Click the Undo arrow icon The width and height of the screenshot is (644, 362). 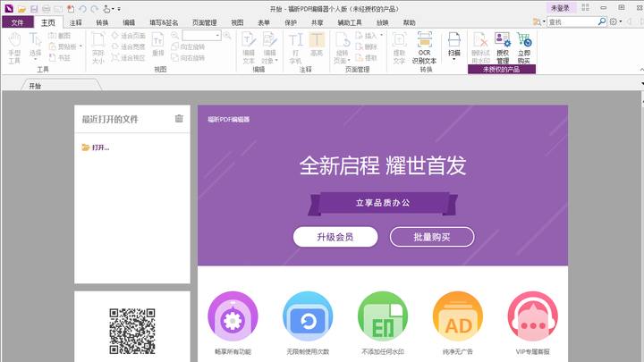coord(82,9)
